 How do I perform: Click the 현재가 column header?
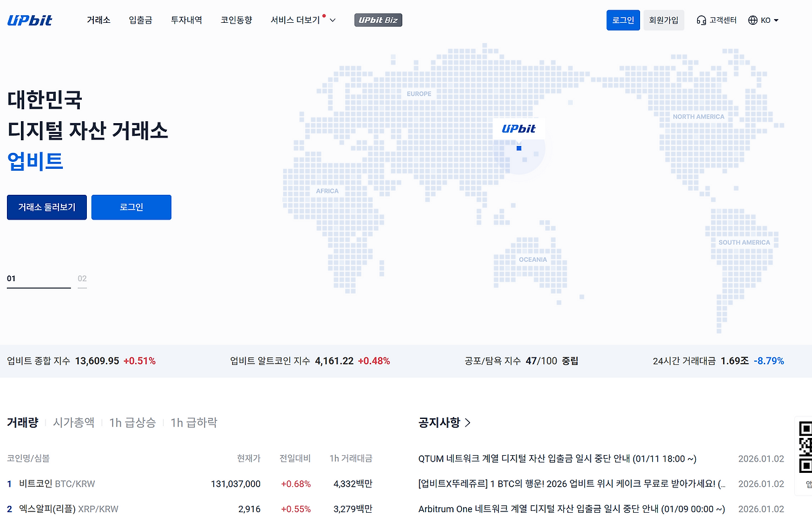click(249, 458)
